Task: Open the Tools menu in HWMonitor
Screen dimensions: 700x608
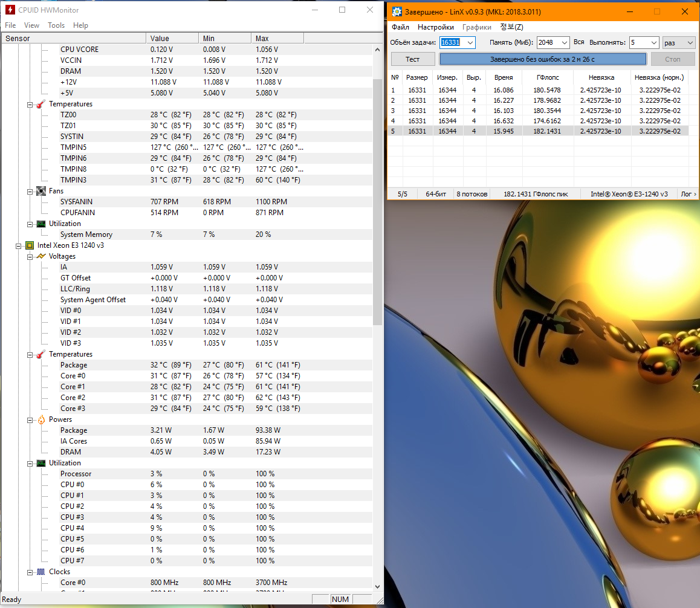Action: click(56, 25)
